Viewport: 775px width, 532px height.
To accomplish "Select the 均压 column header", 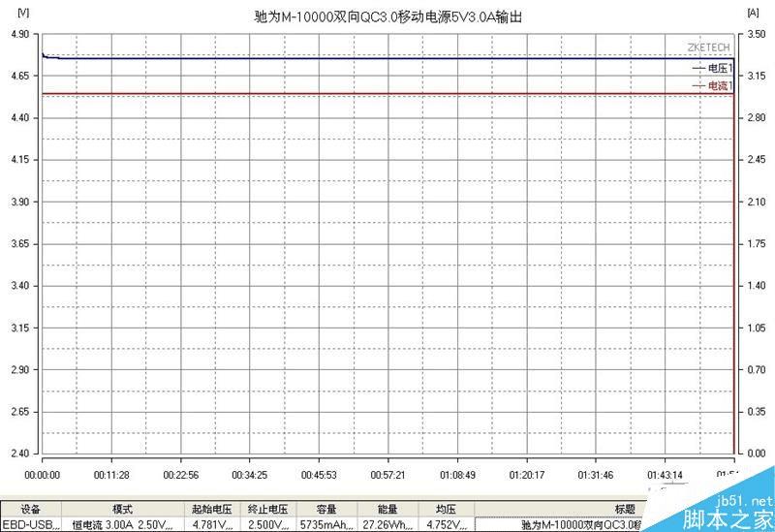I will click(447, 509).
